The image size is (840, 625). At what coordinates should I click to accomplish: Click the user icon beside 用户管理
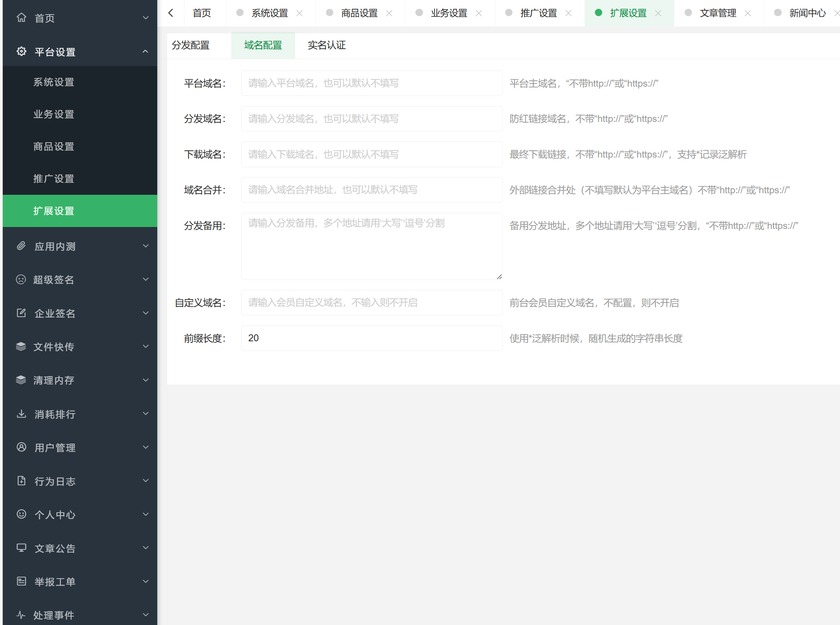[21, 447]
